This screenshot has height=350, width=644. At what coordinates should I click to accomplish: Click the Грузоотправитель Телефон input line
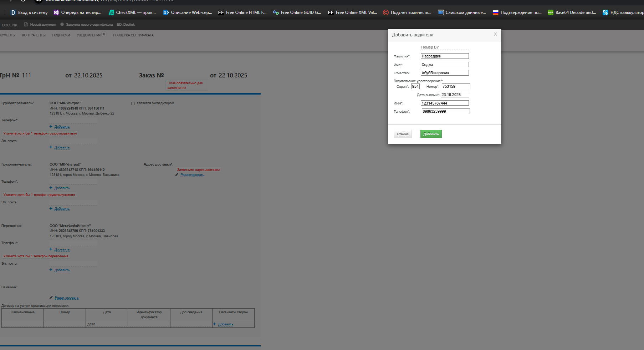73,120
